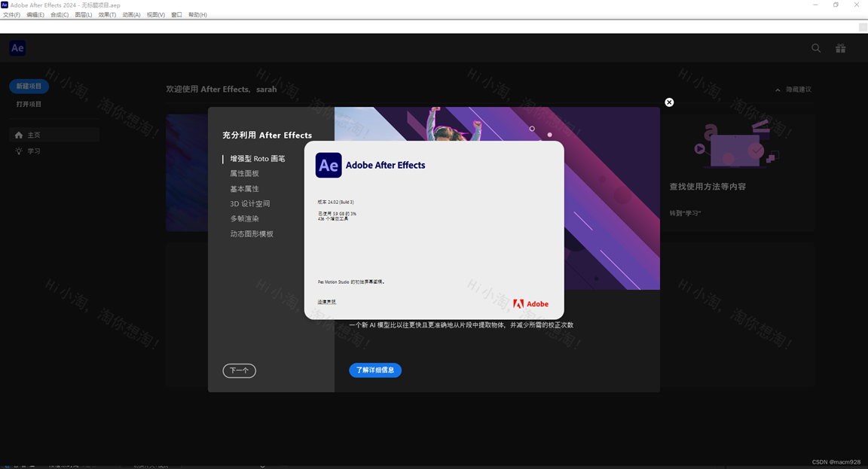Open the 效果(T) menu
The image size is (868, 469).
click(x=108, y=15)
